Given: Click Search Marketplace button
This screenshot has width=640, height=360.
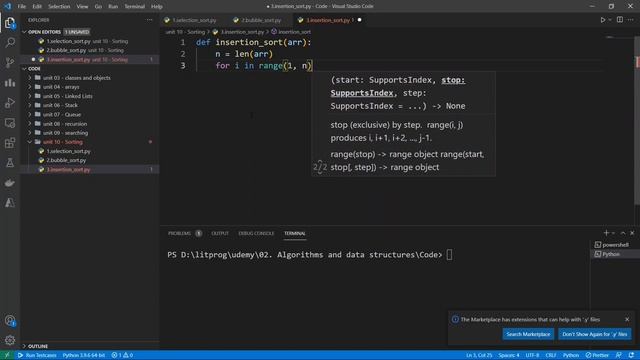Looking at the screenshot, I should (528, 334).
